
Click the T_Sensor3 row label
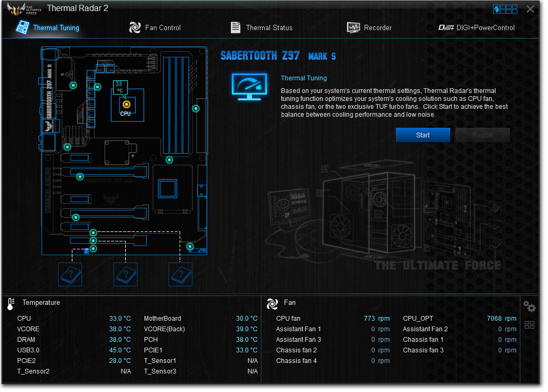160,371
